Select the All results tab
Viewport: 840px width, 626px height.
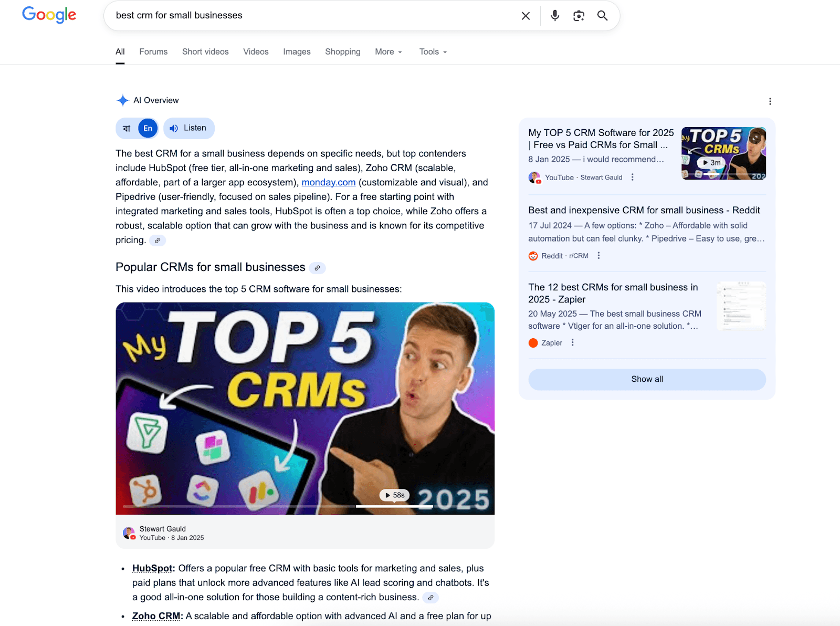point(120,52)
